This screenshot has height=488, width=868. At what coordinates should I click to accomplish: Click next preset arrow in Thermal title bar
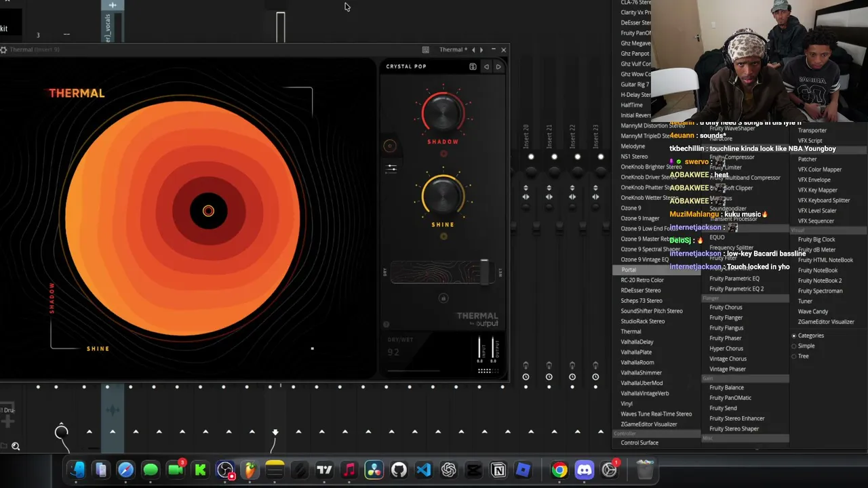click(481, 49)
